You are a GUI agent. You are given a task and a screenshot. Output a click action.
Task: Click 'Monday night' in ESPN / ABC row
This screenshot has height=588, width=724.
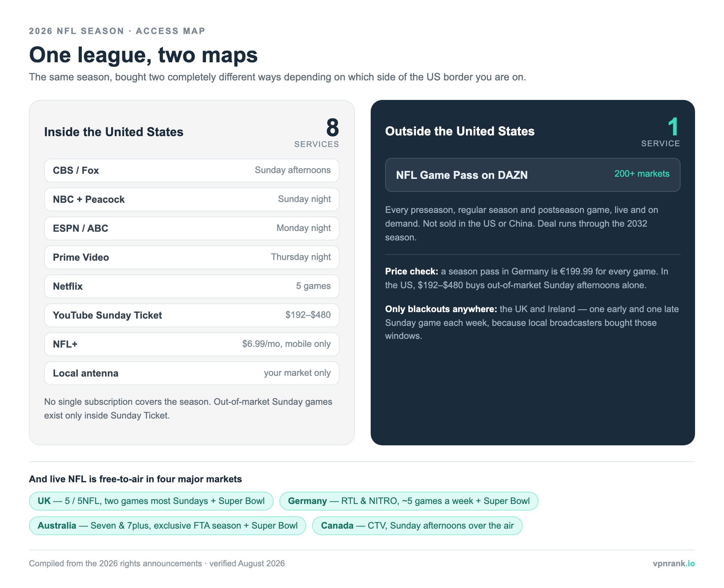[304, 228]
